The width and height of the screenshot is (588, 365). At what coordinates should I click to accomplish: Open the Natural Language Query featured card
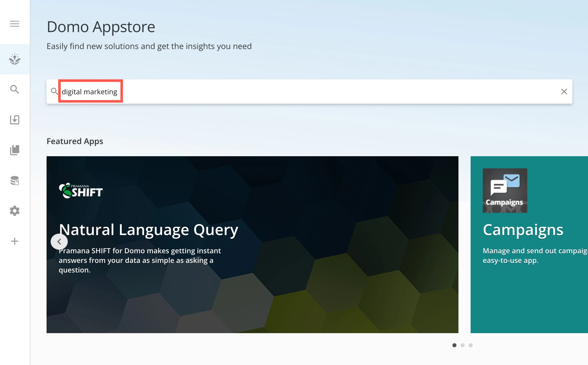pos(253,245)
